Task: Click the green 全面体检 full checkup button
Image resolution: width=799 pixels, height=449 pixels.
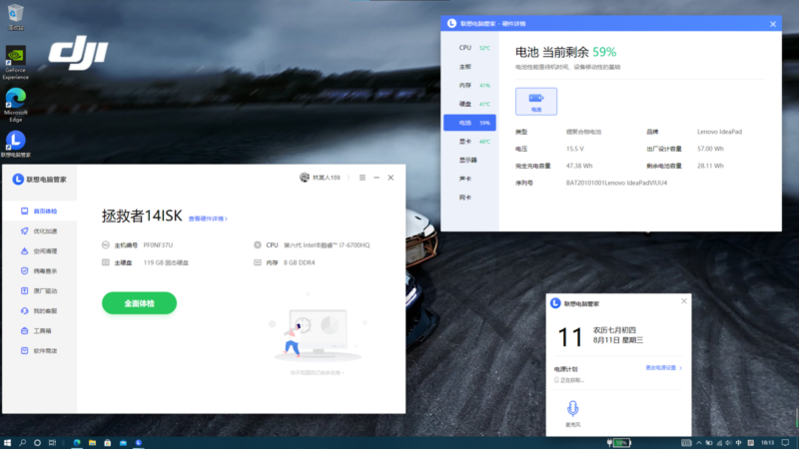Action: [x=139, y=303]
